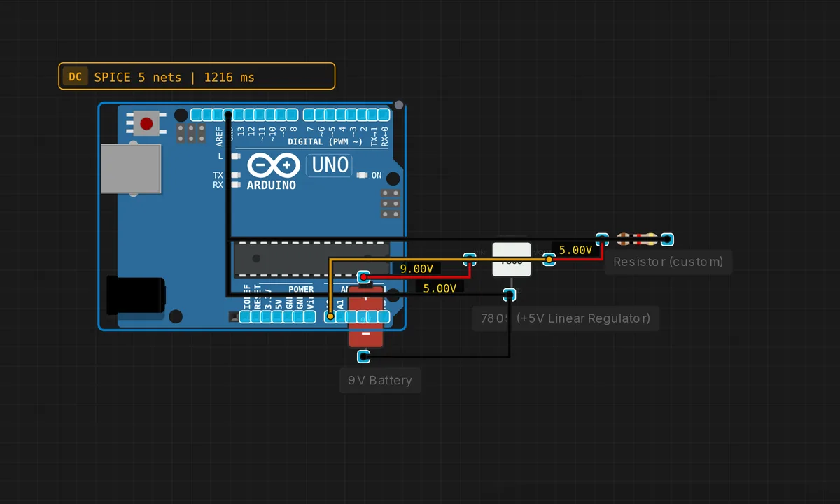
Task: Select the gray USB port on Arduino
Action: (x=131, y=169)
